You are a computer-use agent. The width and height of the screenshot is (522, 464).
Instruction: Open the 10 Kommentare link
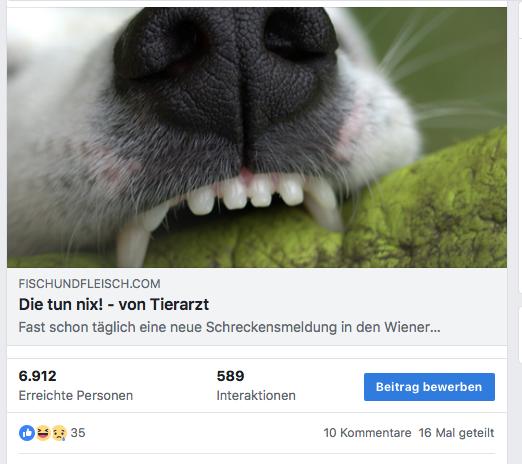coord(367,433)
